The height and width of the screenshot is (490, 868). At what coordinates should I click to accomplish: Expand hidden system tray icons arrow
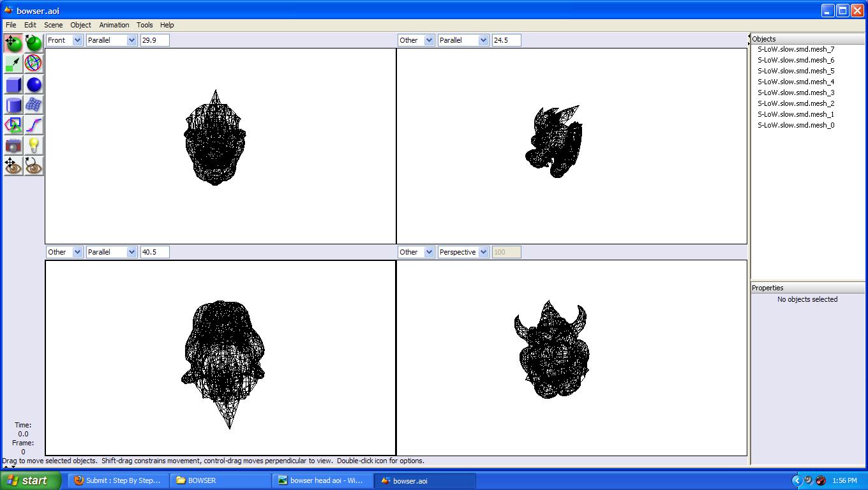coord(797,480)
